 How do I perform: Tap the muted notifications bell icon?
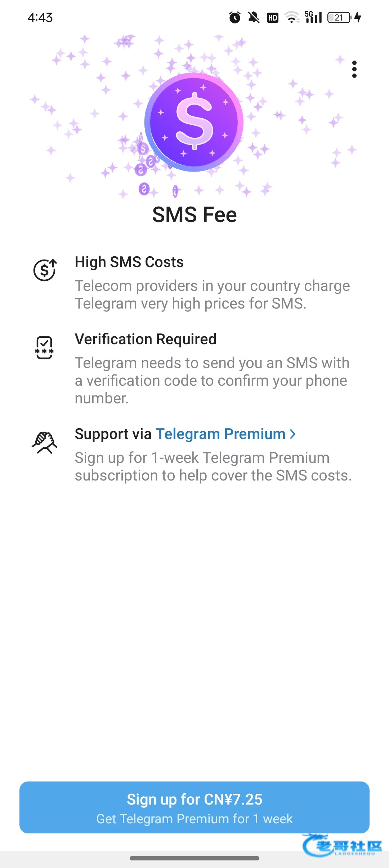pos(254,17)
